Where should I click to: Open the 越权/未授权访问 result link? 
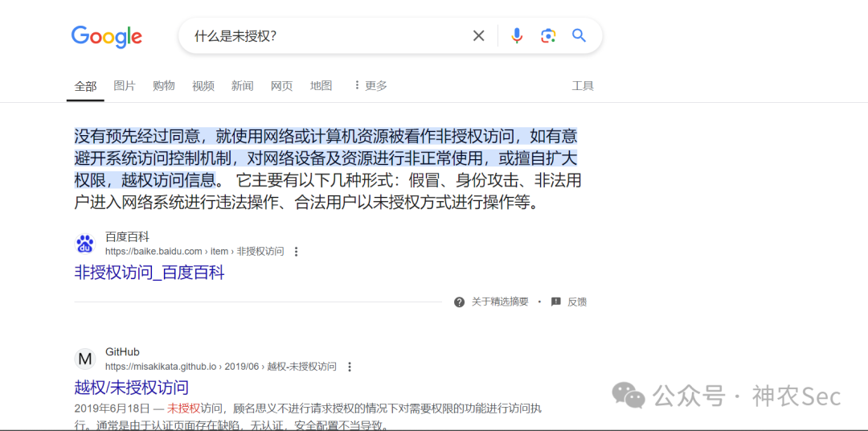click(x=132, y=387)
